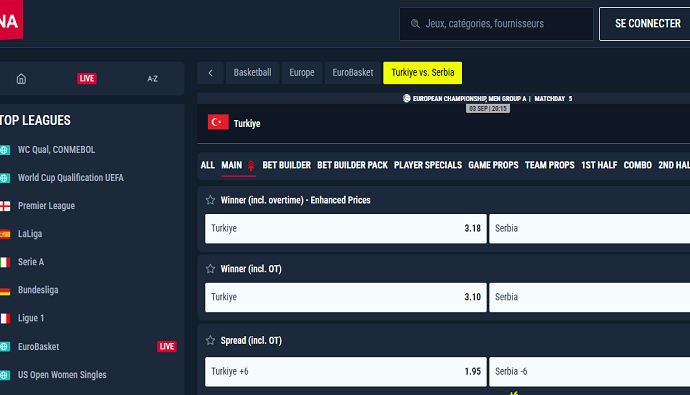Click the MATCHDAY 5 label
Viewport: 690px width, 395px height.
[x=553, y=99]
